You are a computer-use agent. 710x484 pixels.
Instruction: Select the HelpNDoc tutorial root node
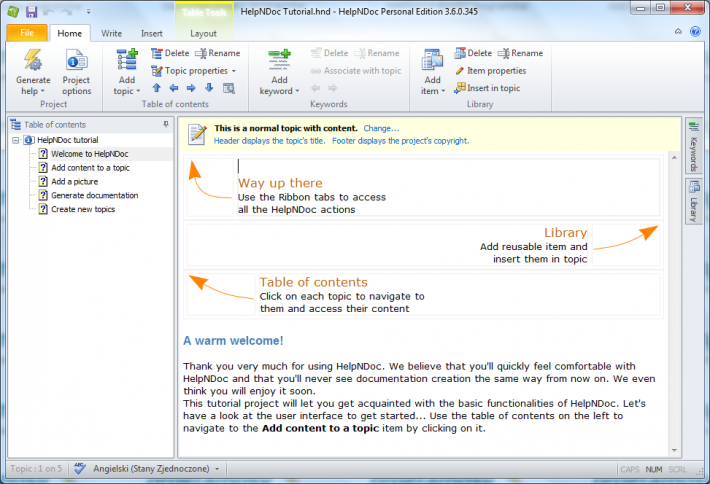click(x=67, y=140)
